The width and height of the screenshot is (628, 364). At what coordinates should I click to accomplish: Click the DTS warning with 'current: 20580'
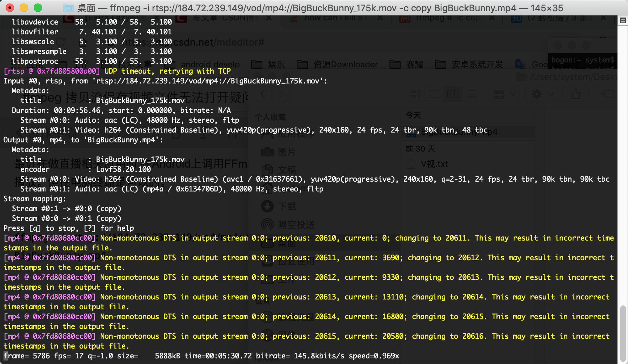(307, 341)
